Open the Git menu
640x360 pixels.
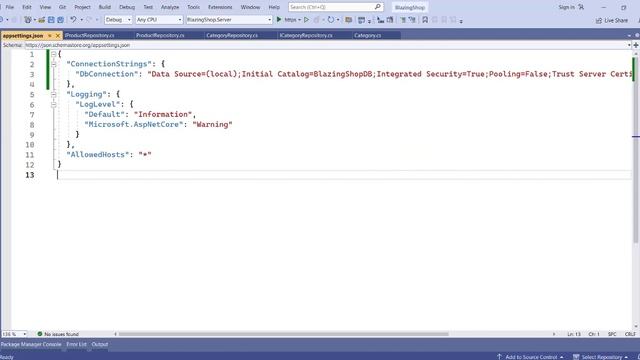point(62,7)
